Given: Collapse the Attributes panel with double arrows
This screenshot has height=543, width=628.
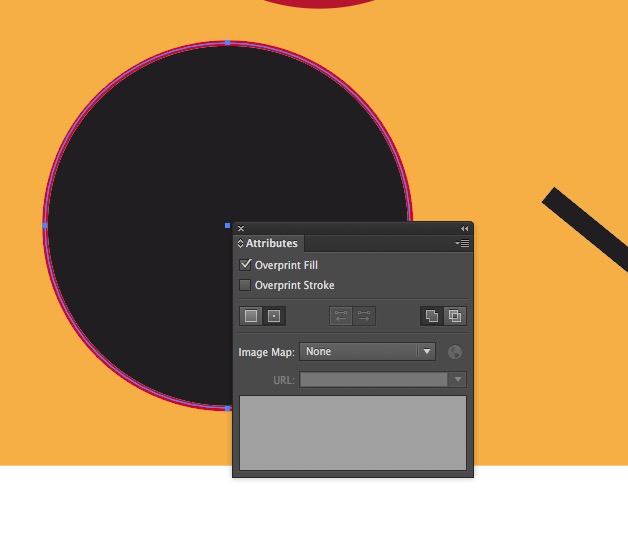Looking at the screenshot, I should point(465,228).
